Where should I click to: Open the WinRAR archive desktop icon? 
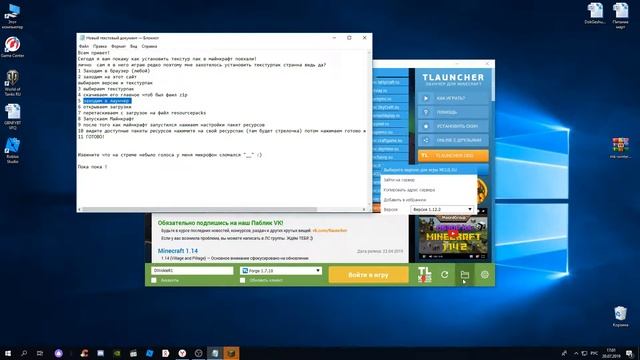pos(620,148)
